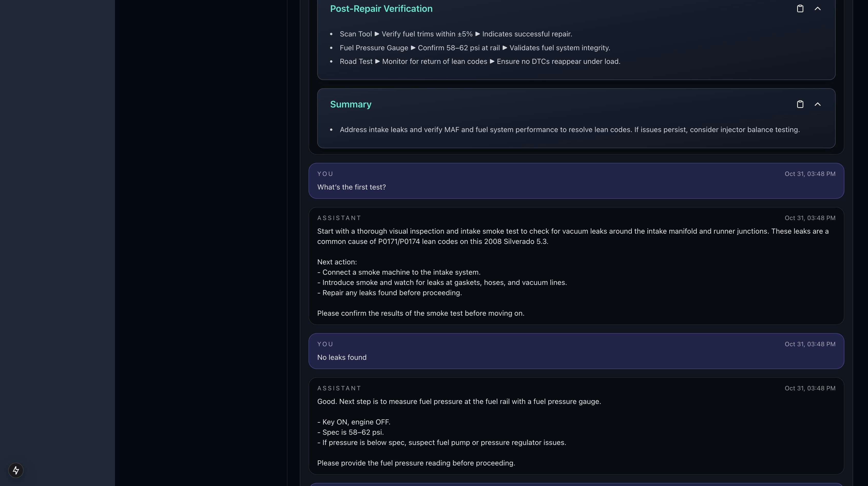Click the Summary bullet about intake leaks
The height and width of the screenshot is (486, 868).
pos(570,130)
